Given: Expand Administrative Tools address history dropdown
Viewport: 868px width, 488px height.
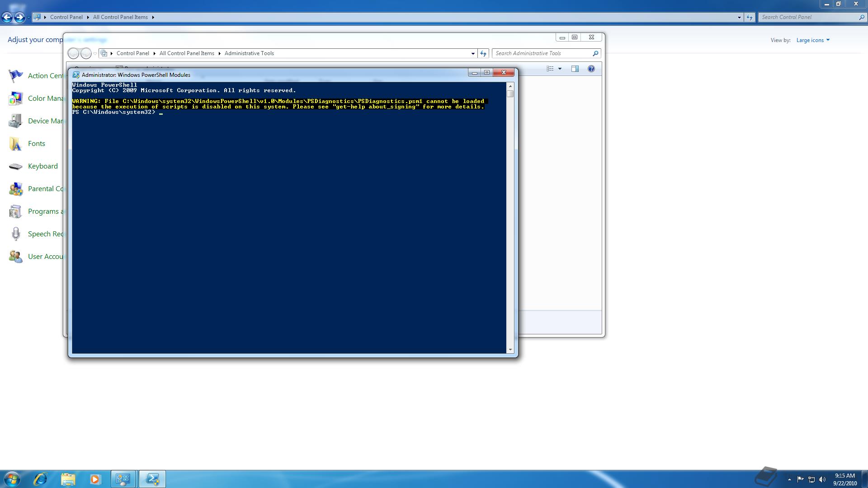Looking at the screenshot, I should tap(473, 53).
